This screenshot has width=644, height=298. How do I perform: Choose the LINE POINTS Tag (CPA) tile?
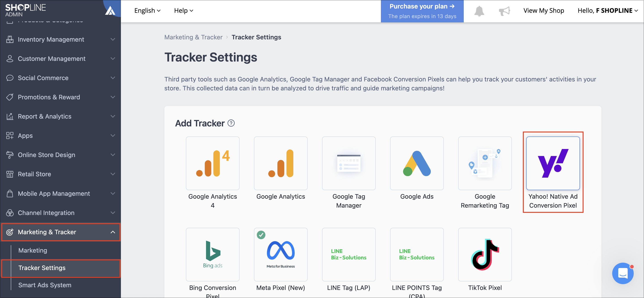[x=417, y=254]
